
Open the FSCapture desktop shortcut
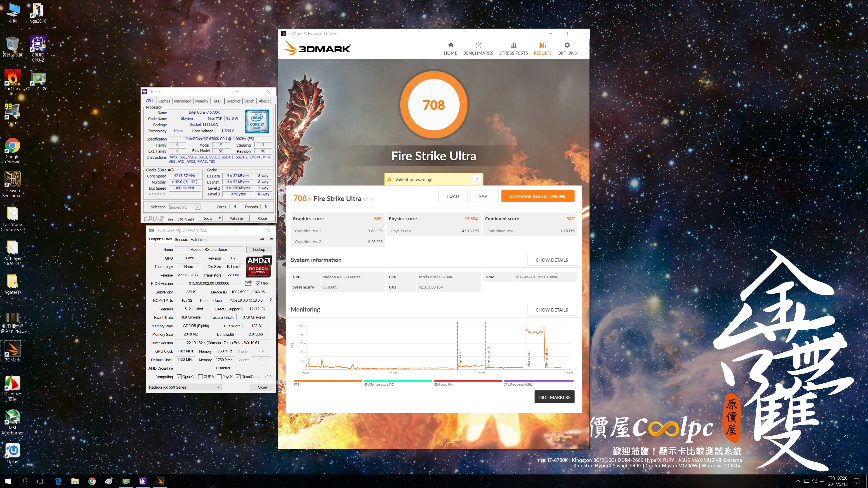12,388
